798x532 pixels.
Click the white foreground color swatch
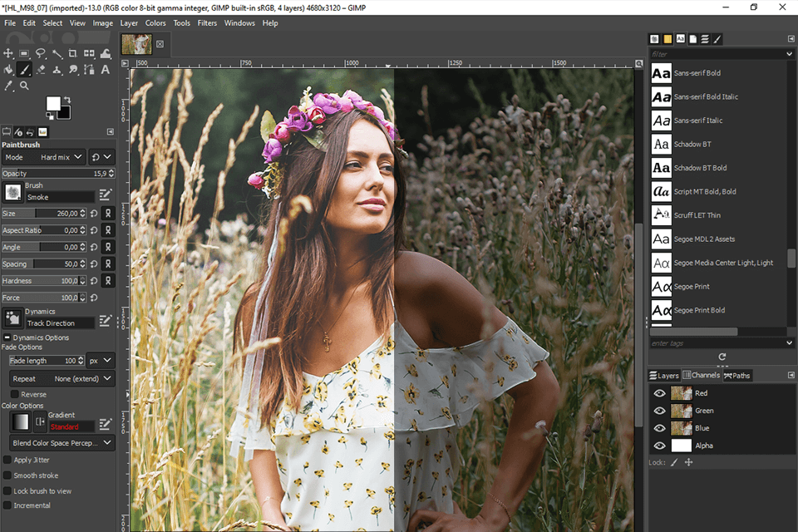pyautogui.click(x=53, y=103)
